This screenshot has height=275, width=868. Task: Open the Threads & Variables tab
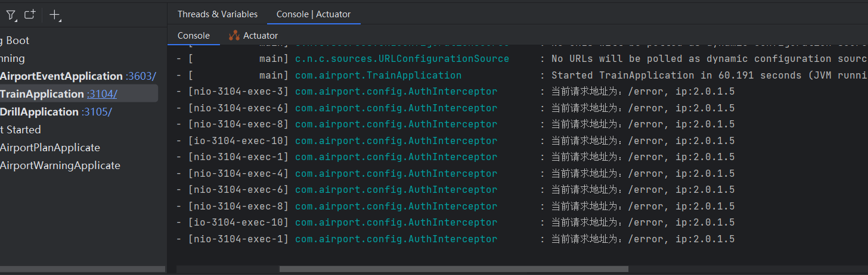pyautogui.click(x=218, y=14)
